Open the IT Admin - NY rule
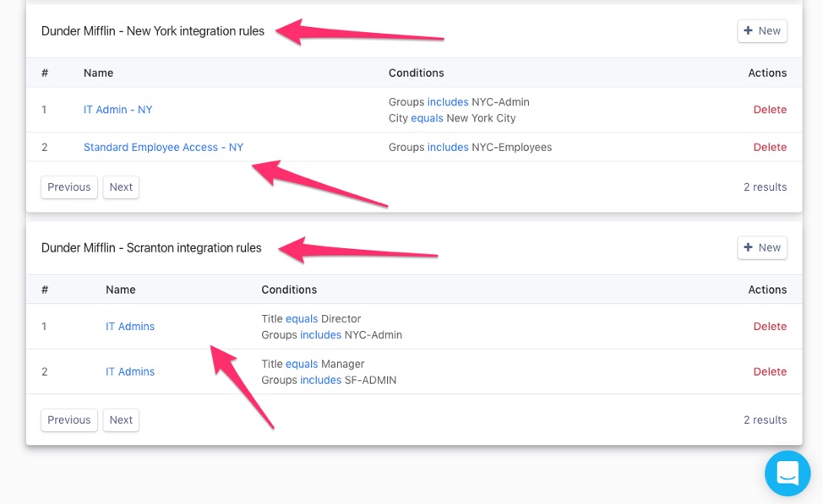 118,110
